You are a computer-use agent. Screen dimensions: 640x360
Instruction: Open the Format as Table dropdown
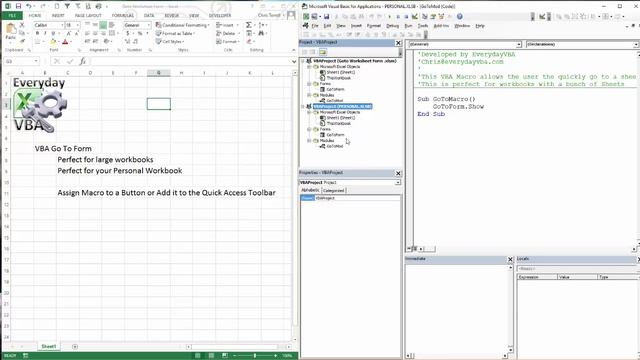click(x=176, y=33)
